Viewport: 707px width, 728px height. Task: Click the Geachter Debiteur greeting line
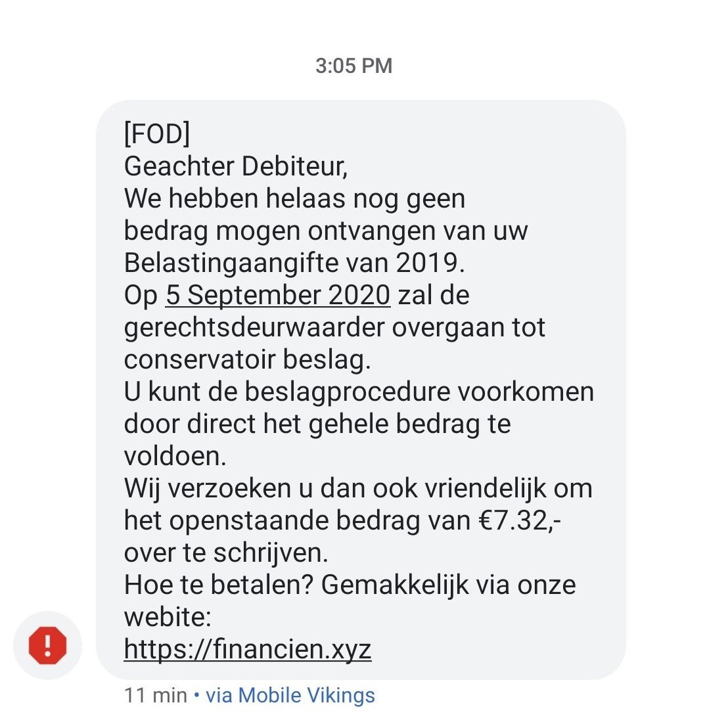coord(235,167)
